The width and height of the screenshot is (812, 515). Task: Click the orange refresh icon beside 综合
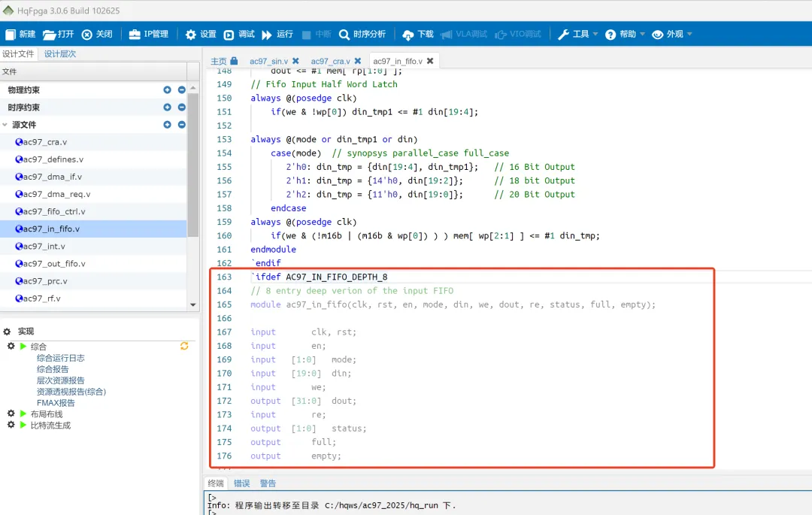coord(184,346)
